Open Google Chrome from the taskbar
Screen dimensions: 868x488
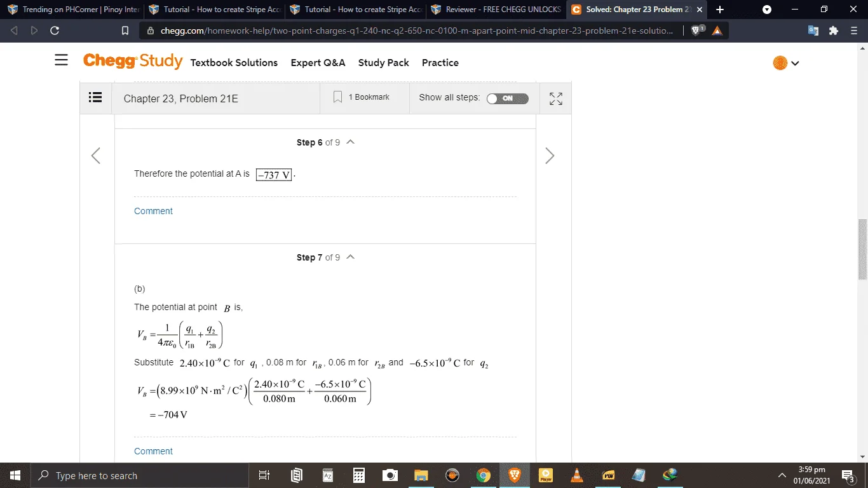pos(484,475)
